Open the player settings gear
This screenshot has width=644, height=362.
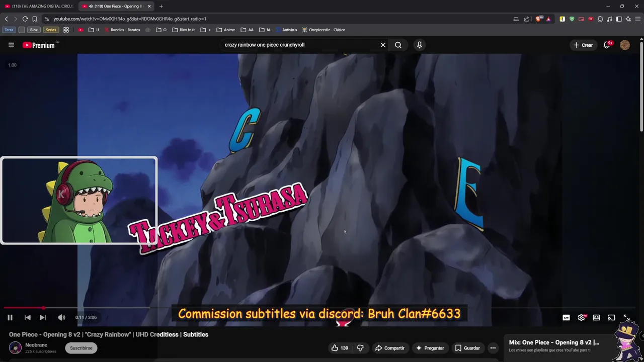tap(582, 318)
